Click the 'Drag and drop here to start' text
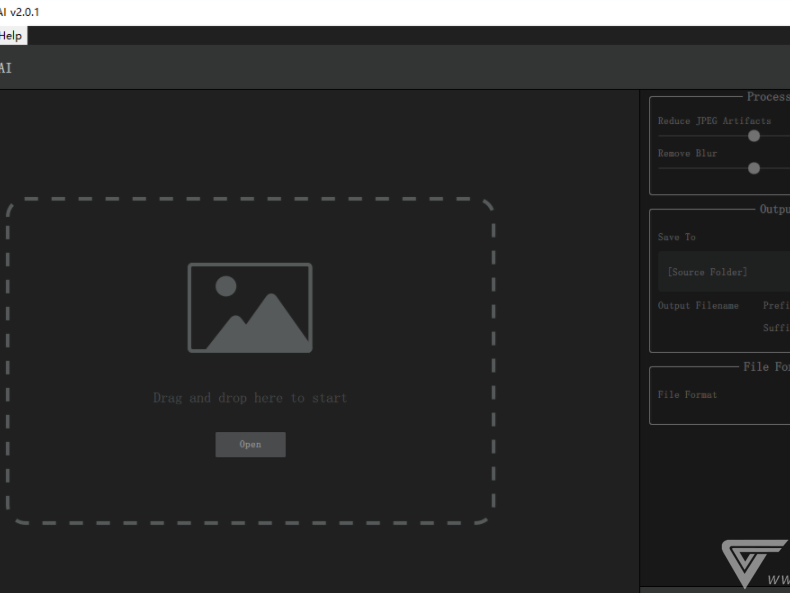Viewport: 790px width, 593px height. click(x=250, y=398)
